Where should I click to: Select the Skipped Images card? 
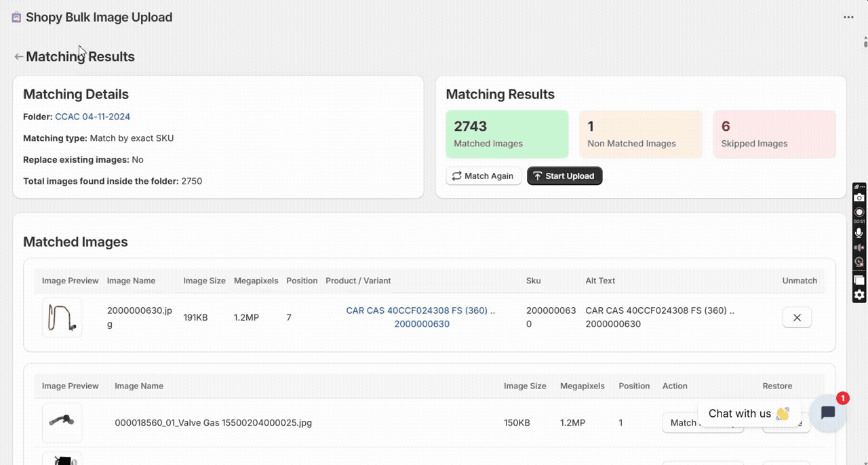(x=774, y=134)
